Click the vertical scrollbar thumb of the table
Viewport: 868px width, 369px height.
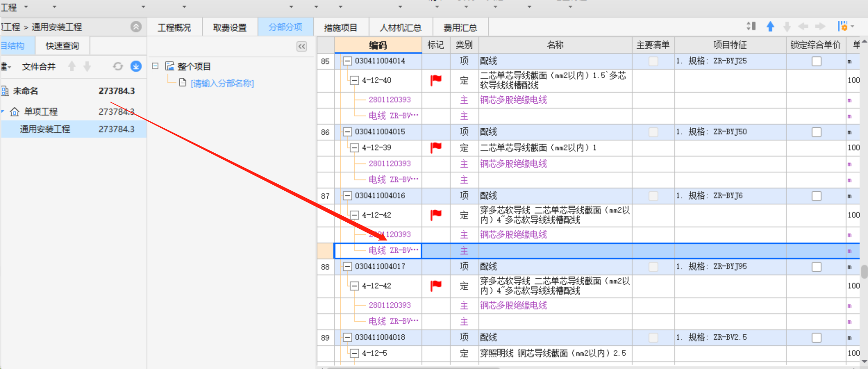click(x=864, y=271)
